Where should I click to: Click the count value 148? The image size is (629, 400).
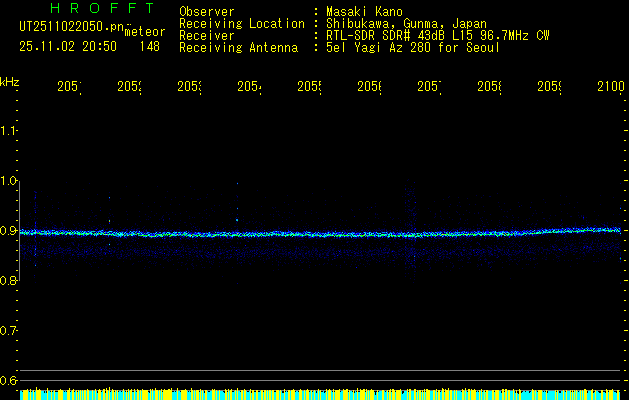point(149,46)
